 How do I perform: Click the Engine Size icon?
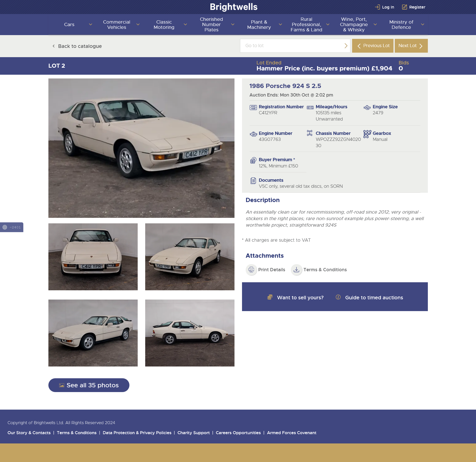(367, 108)
